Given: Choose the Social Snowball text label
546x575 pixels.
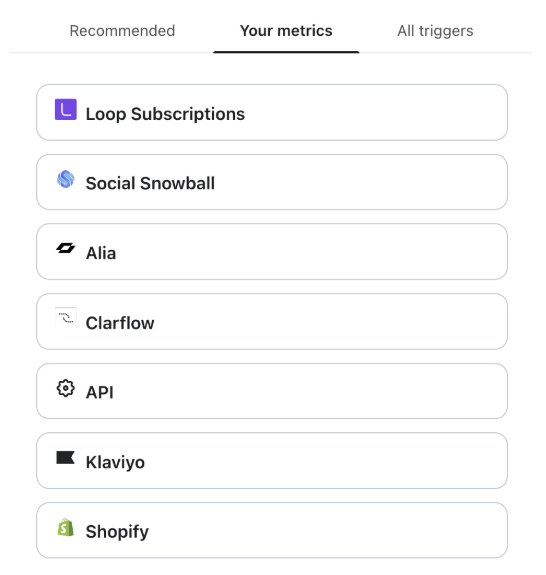Looking at the screenshot, I should click(x=150, y=183).
